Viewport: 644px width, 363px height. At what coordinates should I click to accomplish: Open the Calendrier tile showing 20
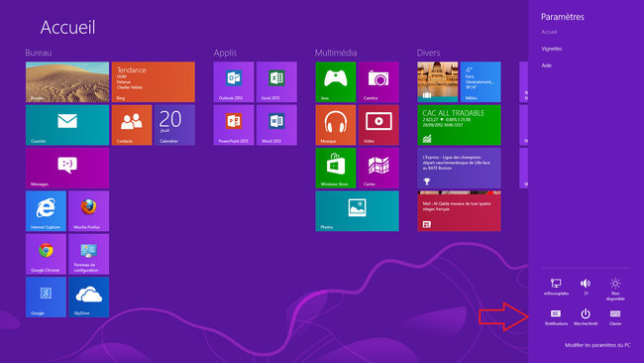pyautogui.click(x=174, y=125)
